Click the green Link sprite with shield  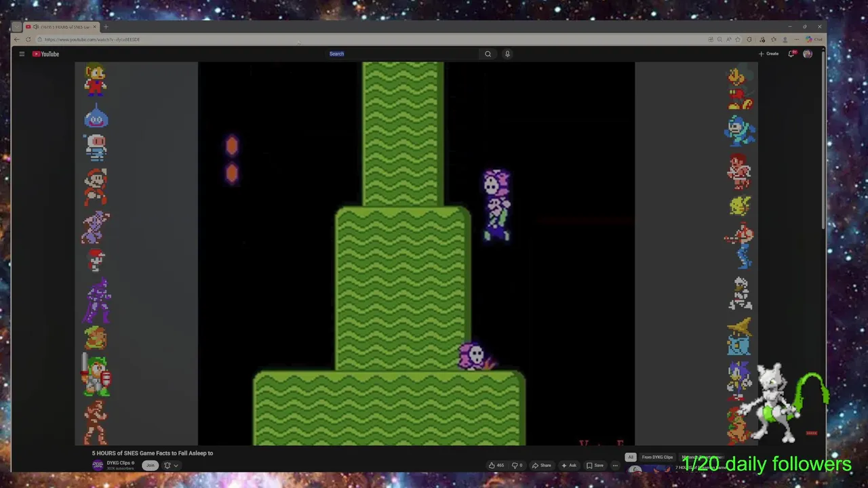pos(96,375)
